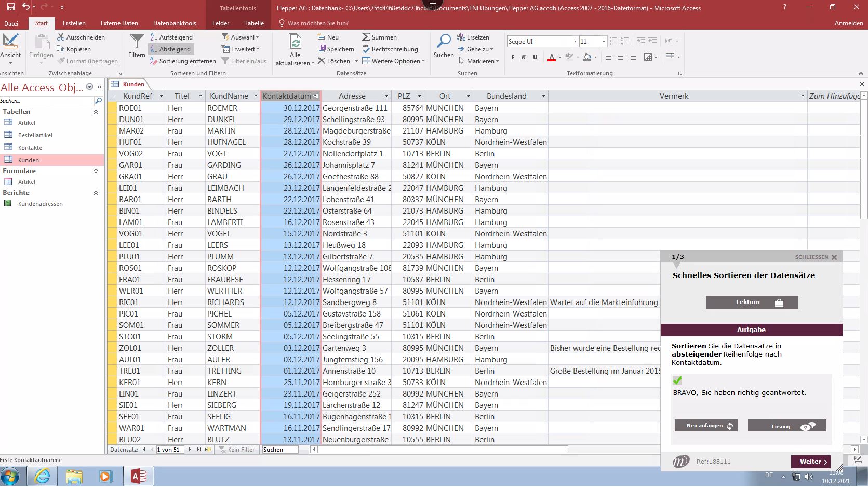Click the navigation pane search magnifier
The height and width of the screenshot is (487, 868).
point(98,101)
